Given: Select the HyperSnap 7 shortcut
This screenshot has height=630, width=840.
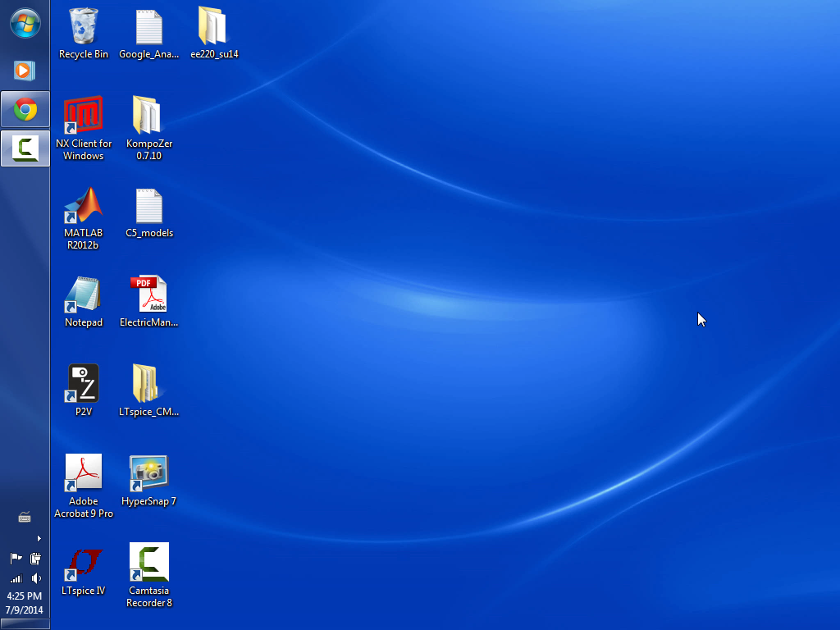Looking at the screenshot, I should (149, 474).
